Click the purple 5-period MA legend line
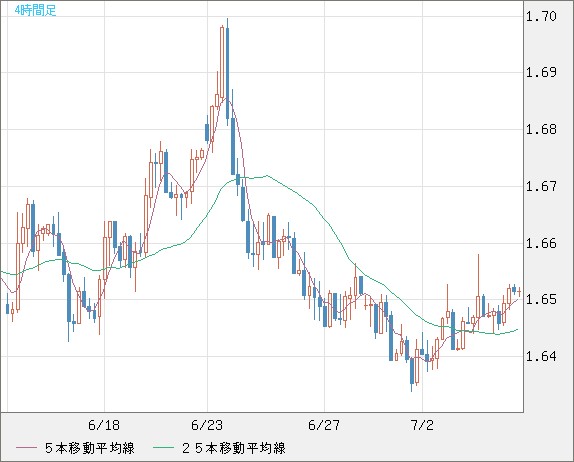 tap(26, 448)
